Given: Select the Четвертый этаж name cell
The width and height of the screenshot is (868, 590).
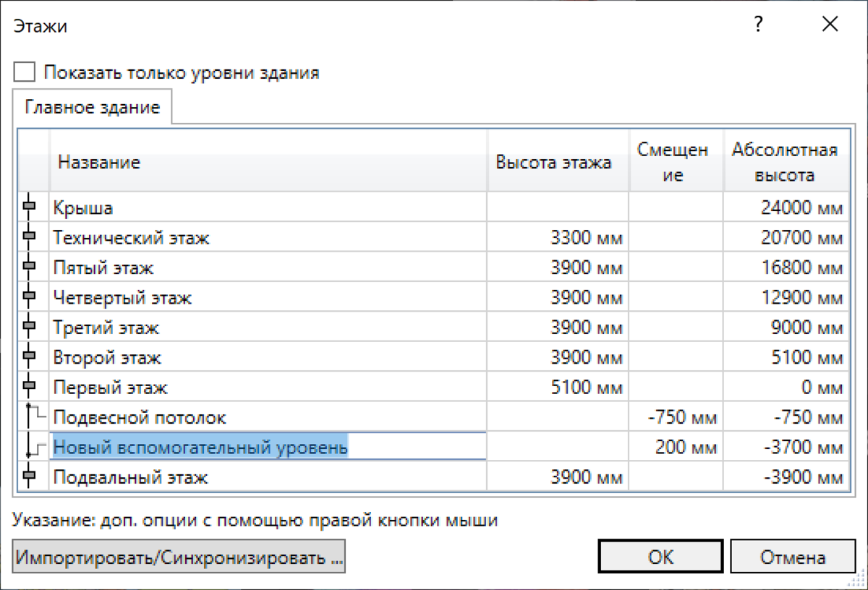Looking at the screenshot, I should tap(268, 297).
